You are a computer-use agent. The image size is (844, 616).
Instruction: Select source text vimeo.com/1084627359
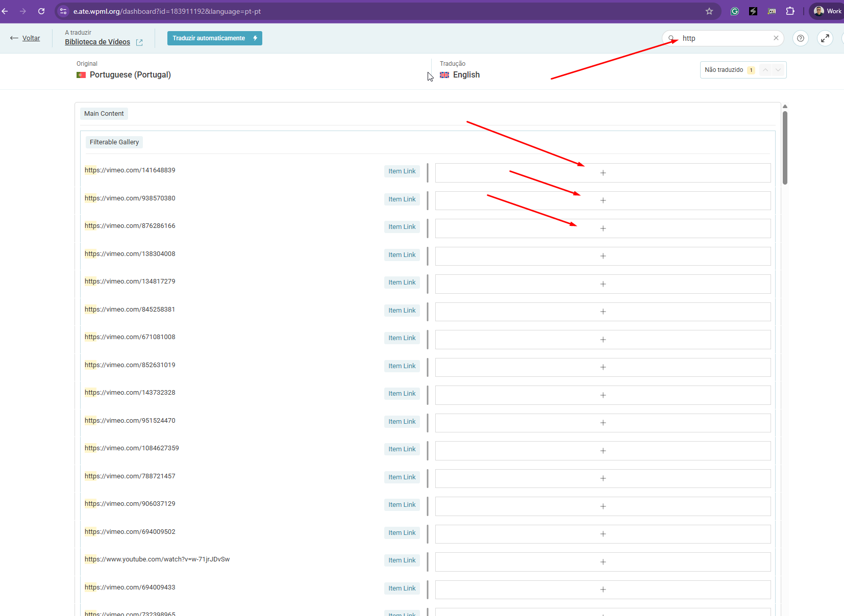(132, 448)
